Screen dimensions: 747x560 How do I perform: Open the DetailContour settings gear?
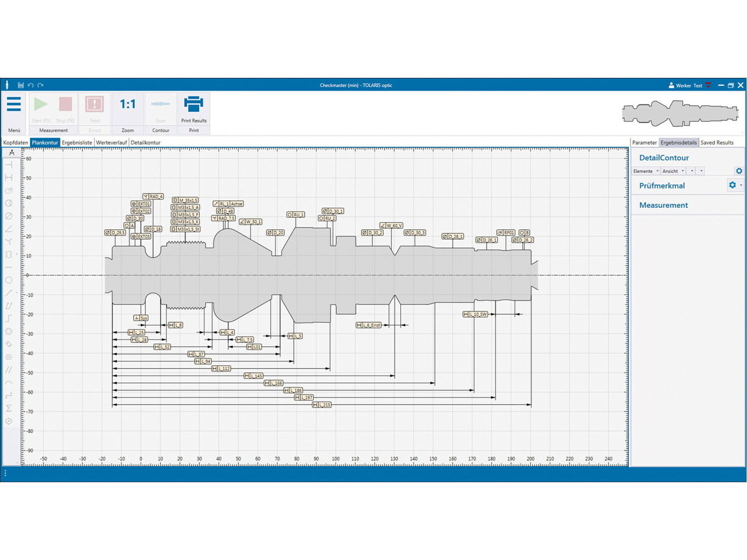[x=739, y=171]
